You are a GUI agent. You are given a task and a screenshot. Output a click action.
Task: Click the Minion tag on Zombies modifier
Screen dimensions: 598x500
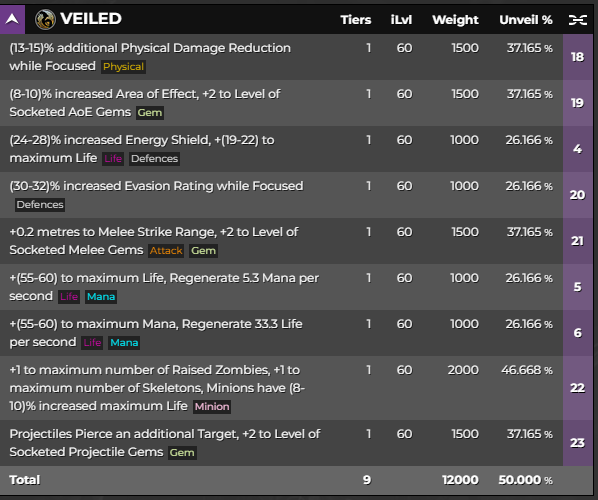pyautogui.click(x=212, y=407)
